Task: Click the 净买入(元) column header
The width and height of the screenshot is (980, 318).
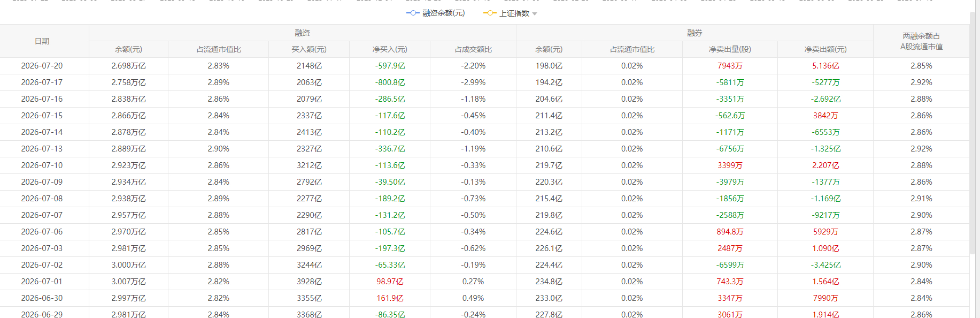Action: [x=390, y=49]
